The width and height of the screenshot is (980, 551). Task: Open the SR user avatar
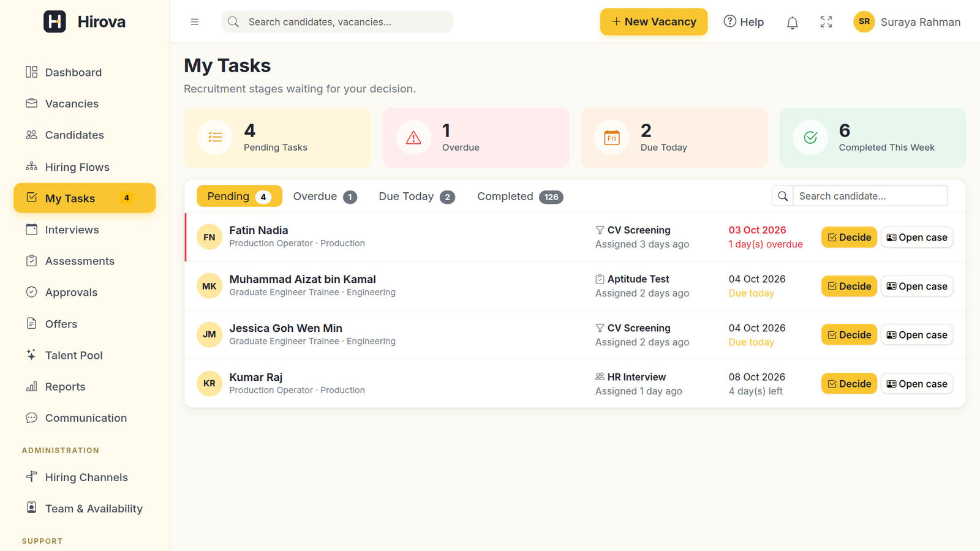click(x=864, y=21)
